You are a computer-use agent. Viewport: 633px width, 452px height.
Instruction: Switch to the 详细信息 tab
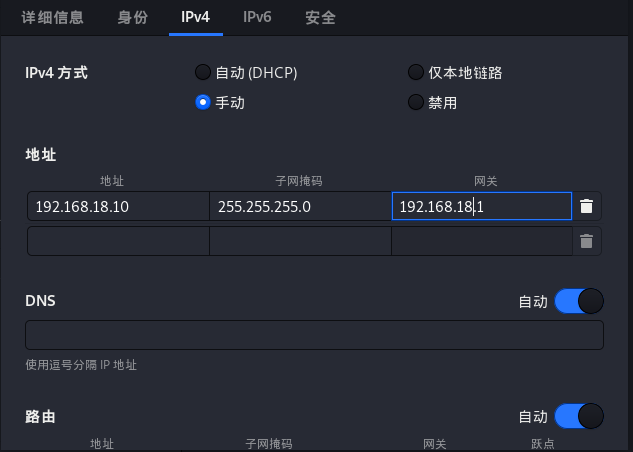(x=53, y=18)
